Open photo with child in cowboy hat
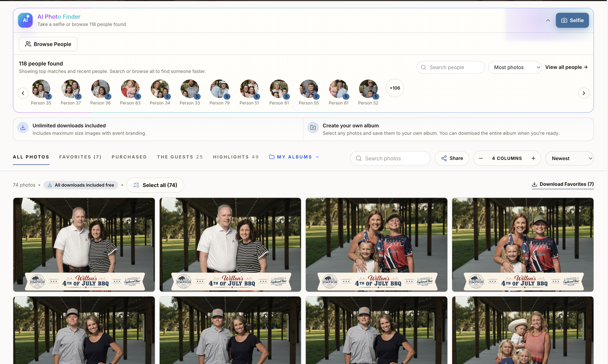Image resolution: width=608 pixels, height=364 pixels. coord(523,330)
